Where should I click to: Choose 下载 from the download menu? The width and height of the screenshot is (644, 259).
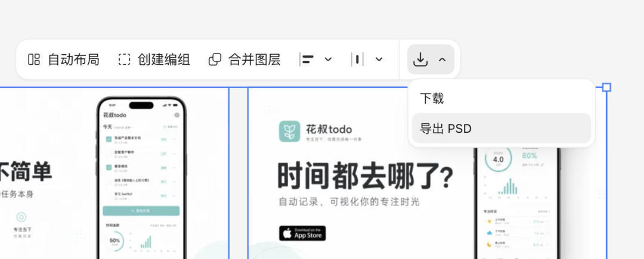501,98
